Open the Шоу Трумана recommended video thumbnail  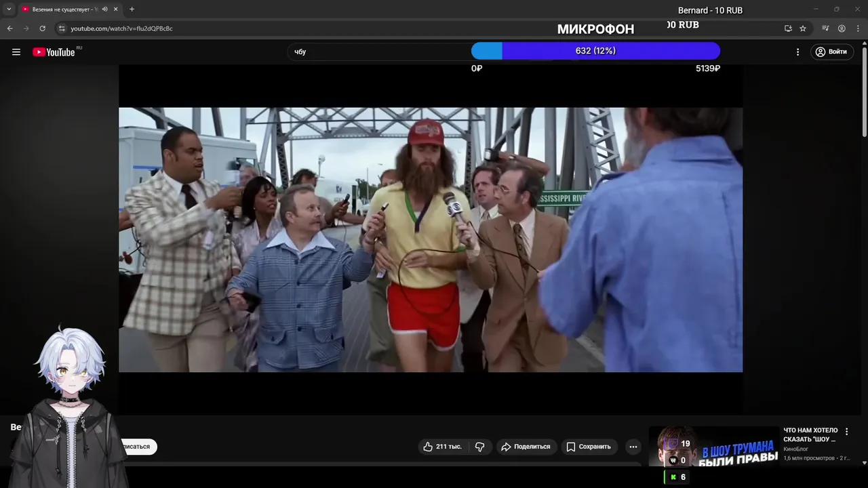714,447
